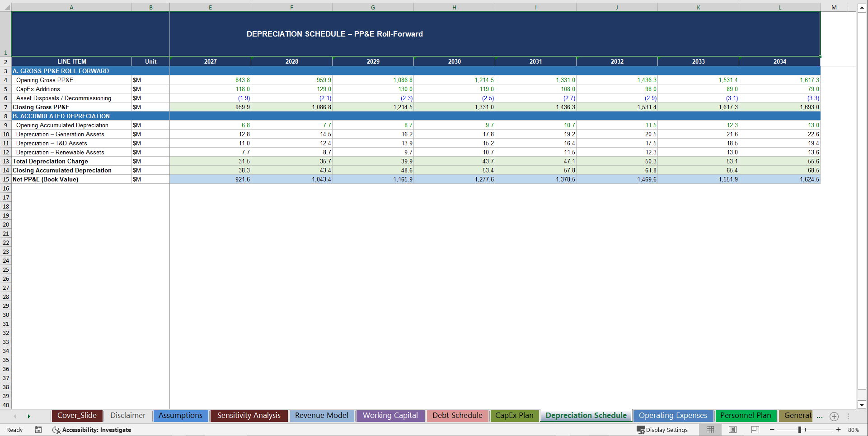Enable Page Break Preview view
The image size is (868, 436).
tap(755, 430)
